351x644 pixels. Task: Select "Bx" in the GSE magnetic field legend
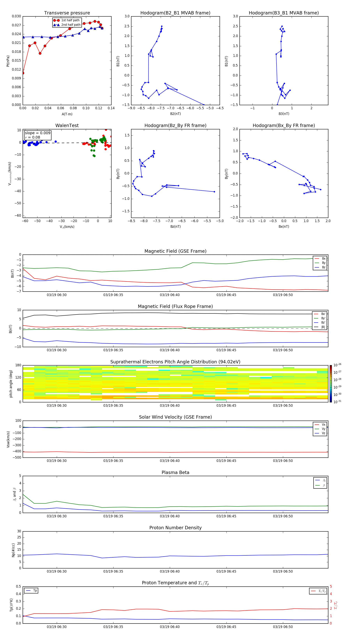point(320,259)
